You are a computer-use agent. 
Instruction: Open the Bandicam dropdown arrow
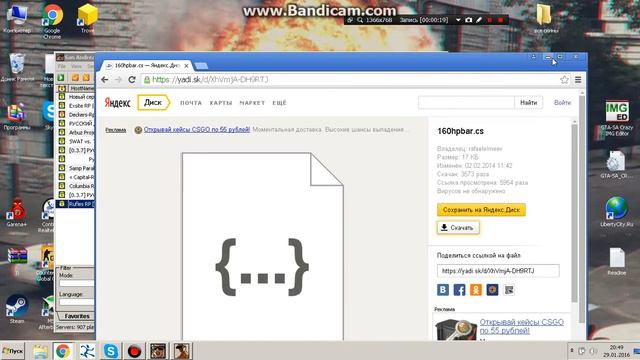click(458, 20)
